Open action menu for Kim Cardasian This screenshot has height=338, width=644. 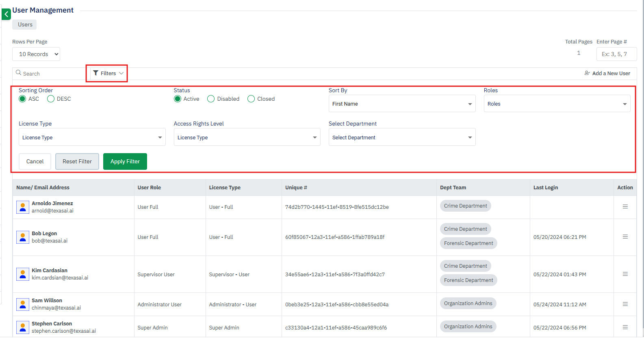[x=625, y=274]
